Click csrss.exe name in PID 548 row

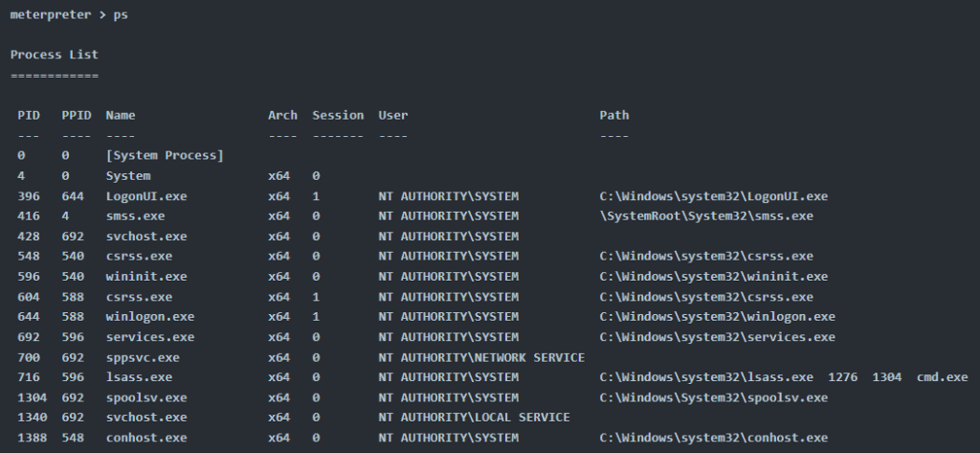[x=139, y=256]
